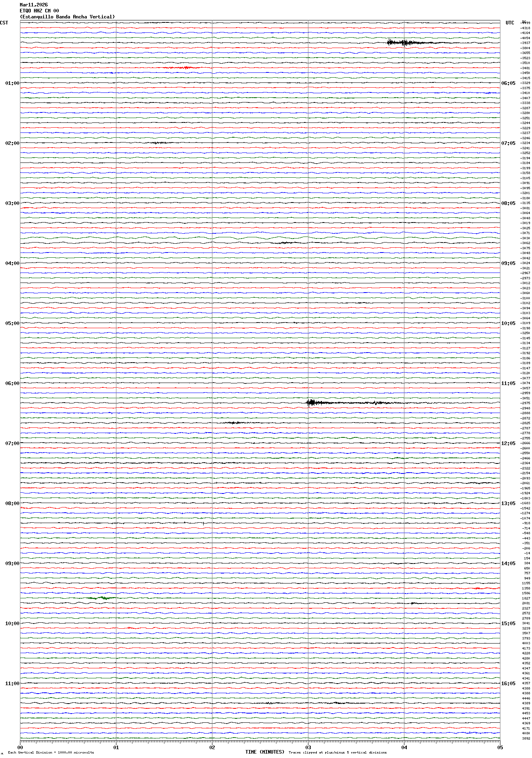The width and height of the screenshot is (532, 758).
Task: Select the 06:05 UTC time marker
Action: click(x=508, y=83)
